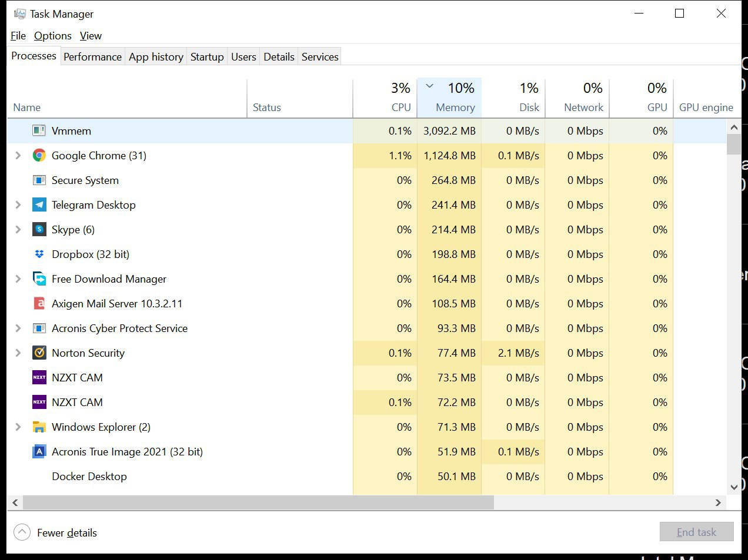
Task: Select the Docker Desktop process row
Action: (x=367, y=477)
